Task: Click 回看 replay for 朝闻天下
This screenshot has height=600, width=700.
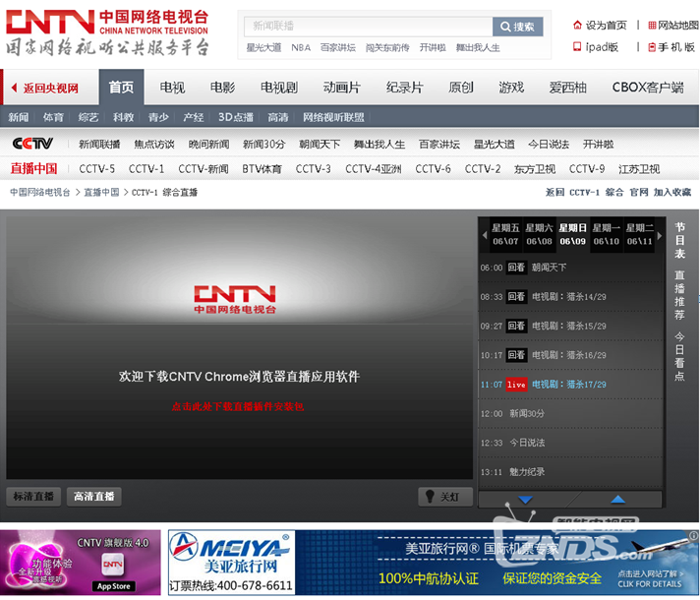Action: point(516,268)
